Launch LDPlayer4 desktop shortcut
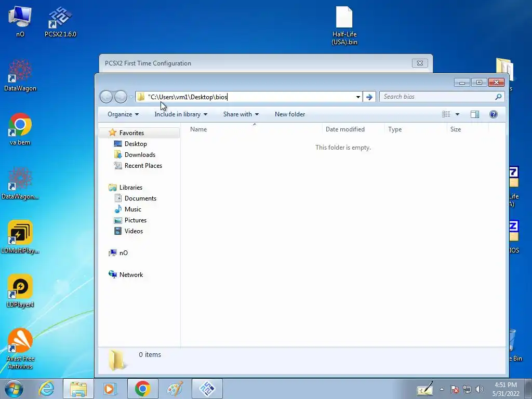532x399 pixels. 20,291
